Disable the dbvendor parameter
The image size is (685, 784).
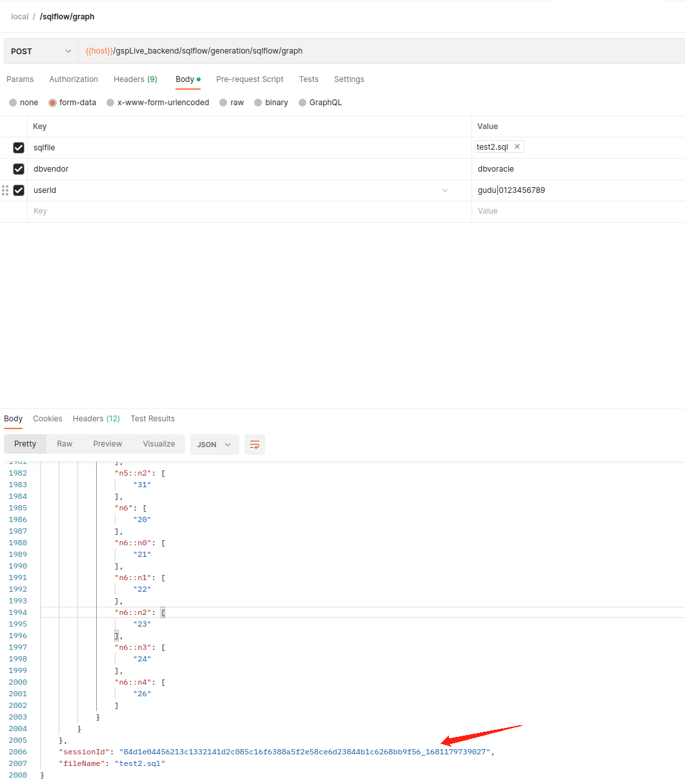tap(19, 169)
